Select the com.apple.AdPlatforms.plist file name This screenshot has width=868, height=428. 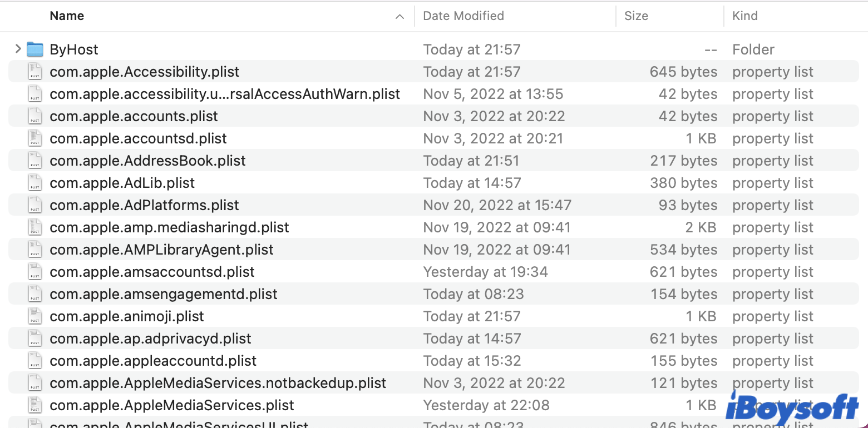144,205
